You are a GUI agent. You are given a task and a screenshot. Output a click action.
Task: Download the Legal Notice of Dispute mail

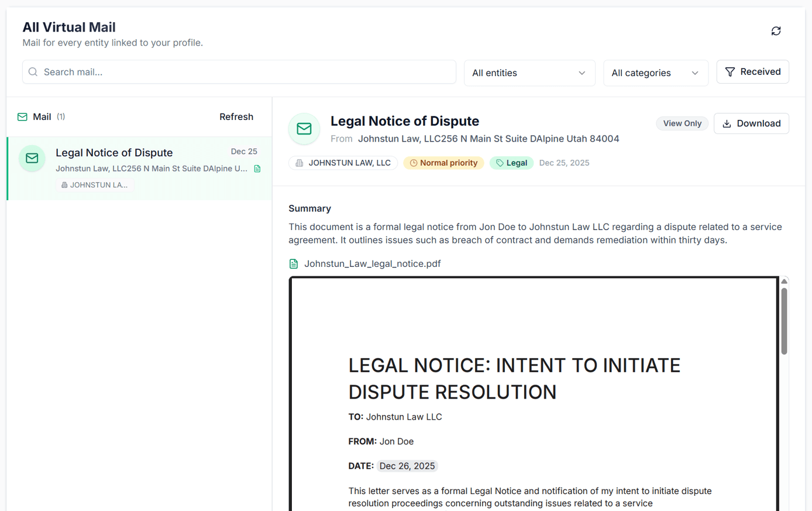[752, 124]
